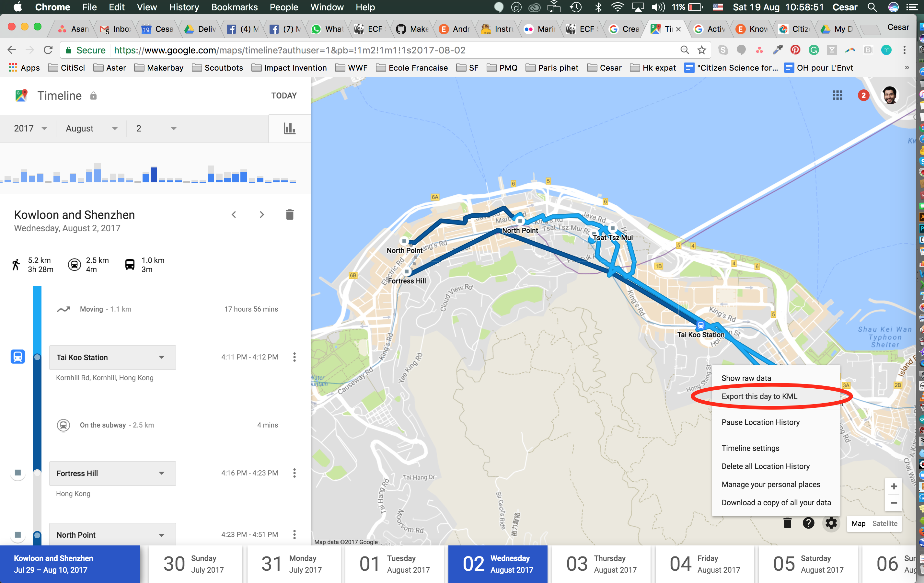Viewport: 924px width, 583px height.
Task: Toggle to Satellite map view
Action: [883, 523]
